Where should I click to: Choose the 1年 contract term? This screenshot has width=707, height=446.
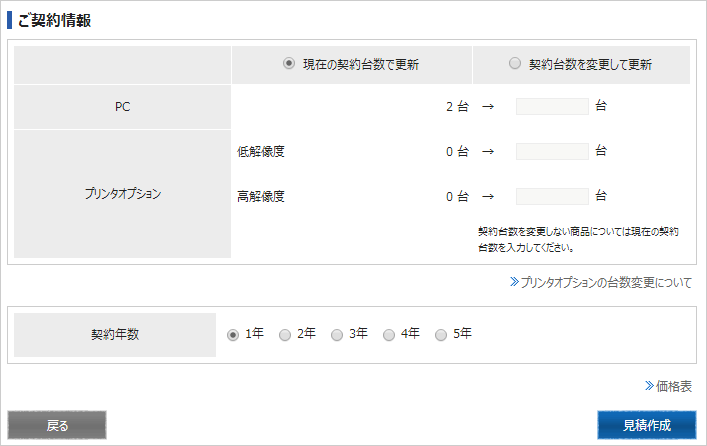coord(233,335)
